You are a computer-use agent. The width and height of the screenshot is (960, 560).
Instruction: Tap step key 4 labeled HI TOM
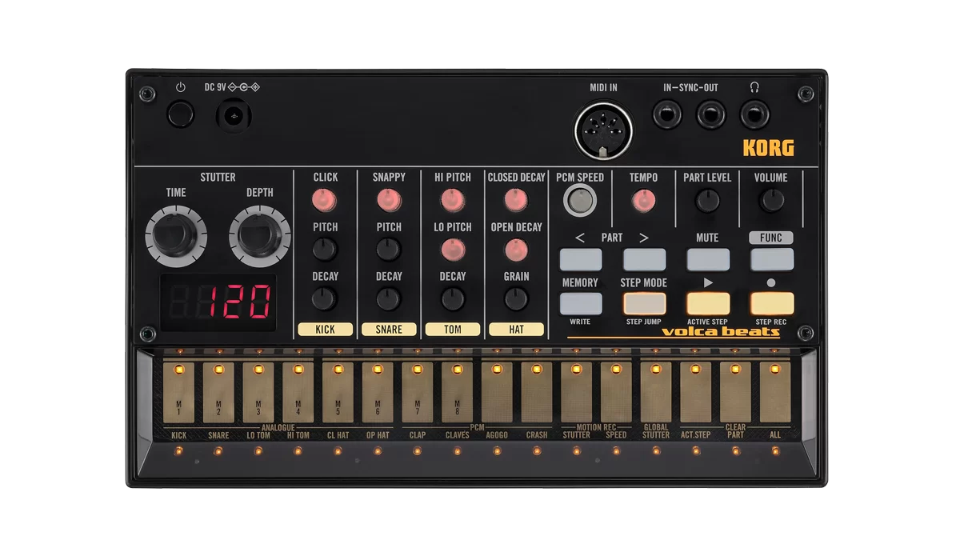[x=298, y=392]
